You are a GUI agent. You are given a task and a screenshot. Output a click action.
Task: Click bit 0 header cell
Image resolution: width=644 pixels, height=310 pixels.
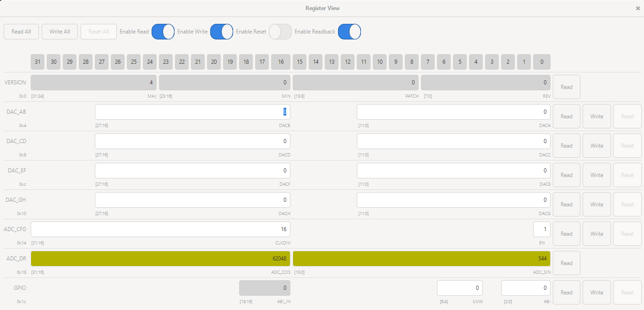(541, 62)
